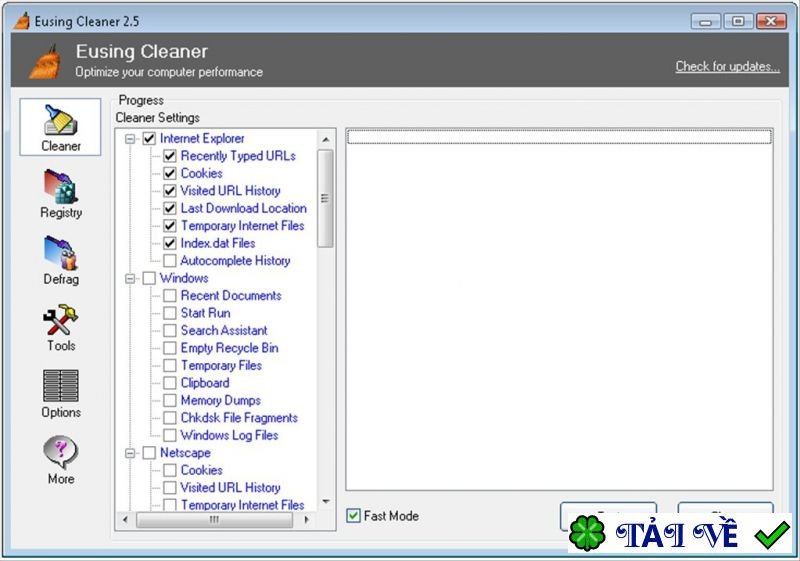Toggle the Internet Explorer group checkbox
The width and height of the screenshot is (800, 561).
(x=149, y=139)
